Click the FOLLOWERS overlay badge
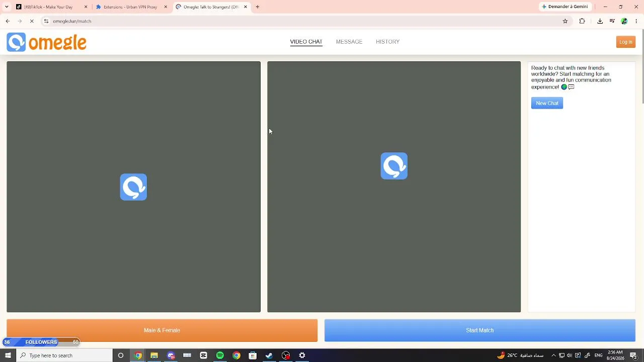The width and height of the screenshot is (644, 362). tap(41, 342)
